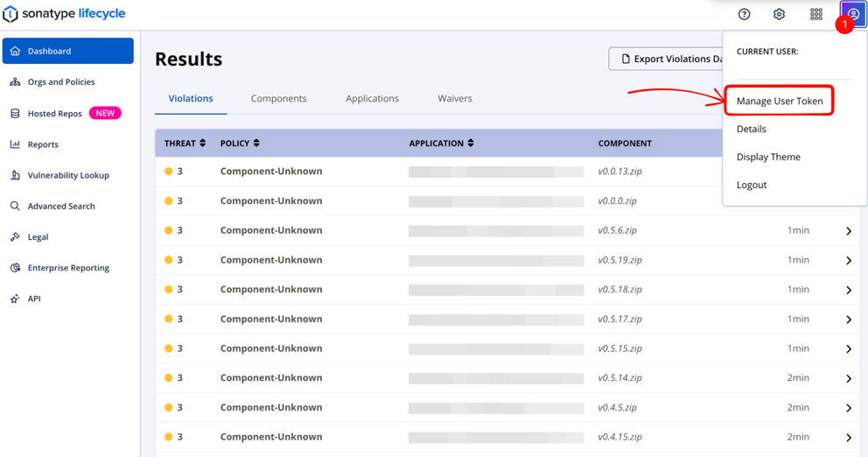
Task: Select Manage User Token menu entry
Action: pyautogui.click(x=780, y=101)
